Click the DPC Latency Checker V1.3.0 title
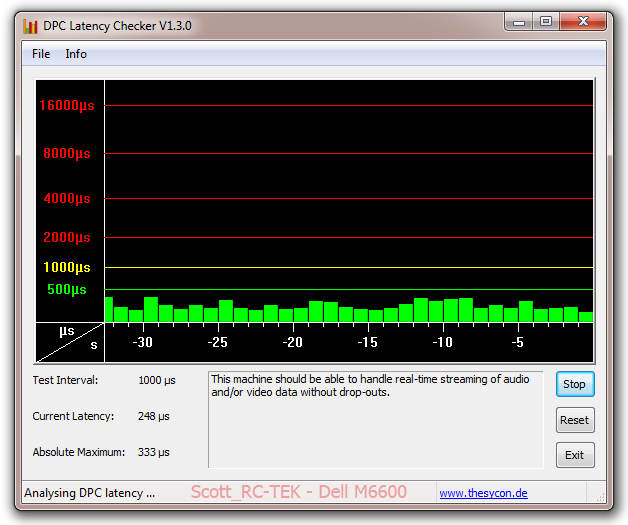Screen dimensions: 628x525 click(x=117, y=26)
